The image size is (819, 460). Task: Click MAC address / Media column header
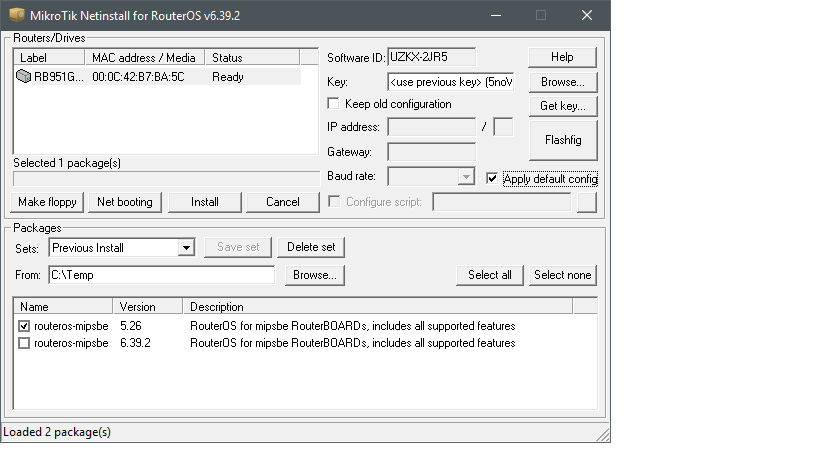145,57
